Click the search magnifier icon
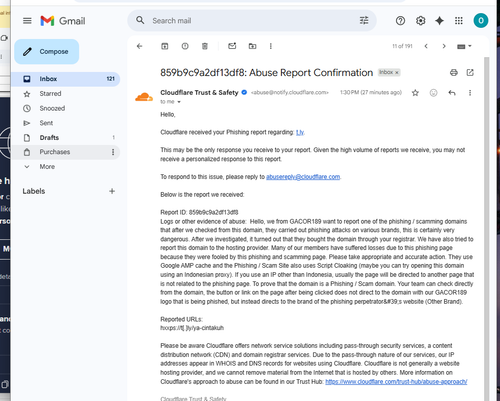Screen dimensions: 500x401 140,21
